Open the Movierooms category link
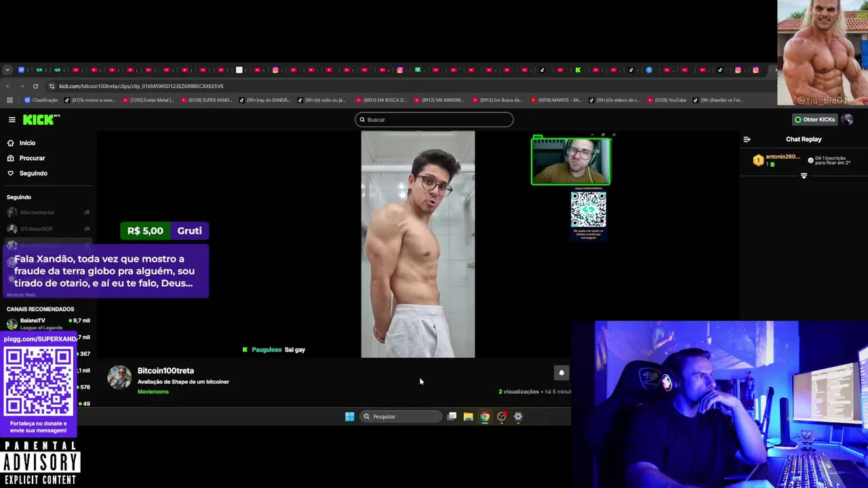 tap(153, 392)
